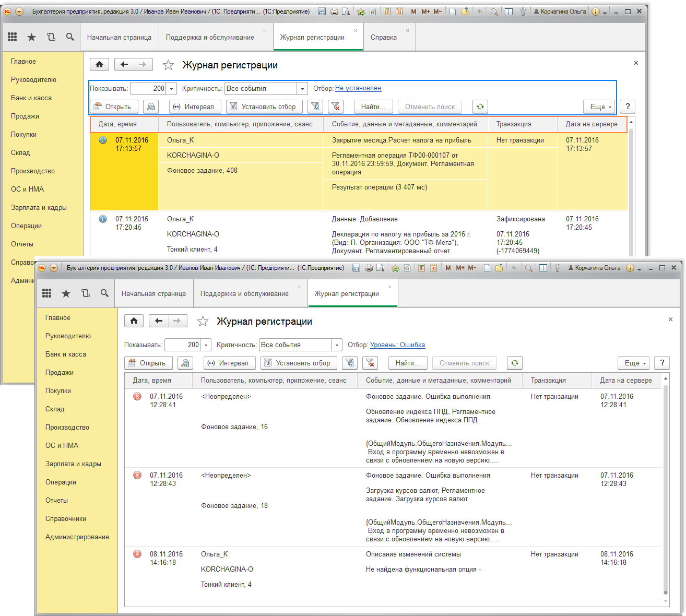Open the wrench service tools in the back window
686x616 pixels.
pos(523,11)
